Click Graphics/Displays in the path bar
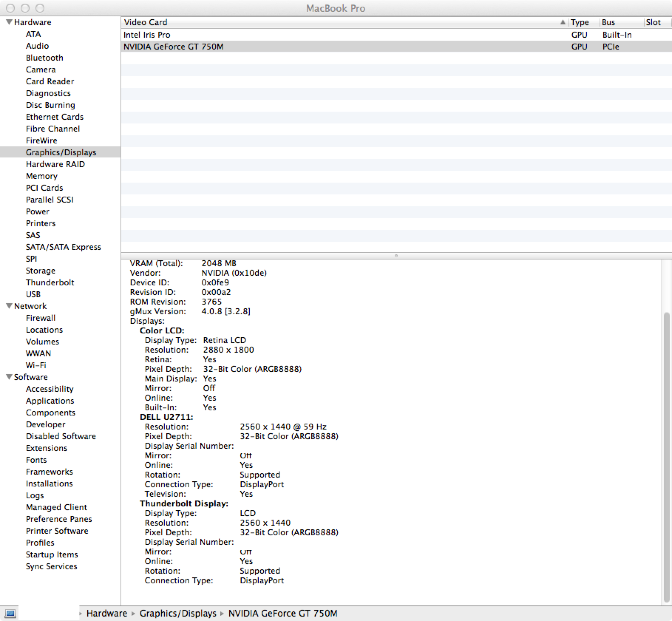This screenshot has height=621, width=672. coord(178,614)
